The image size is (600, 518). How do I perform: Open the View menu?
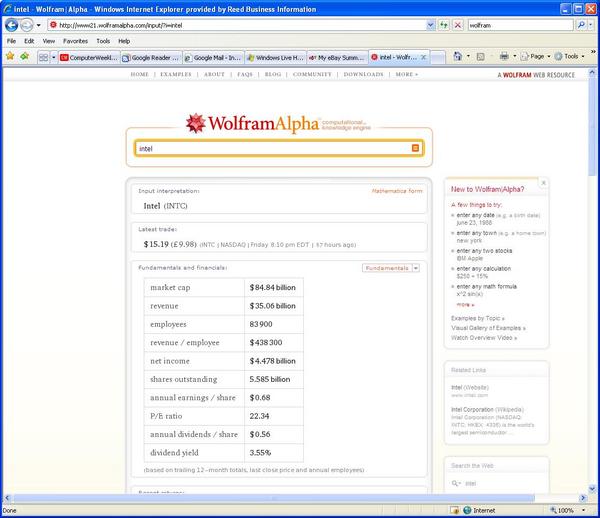click(x=49, y=41)
